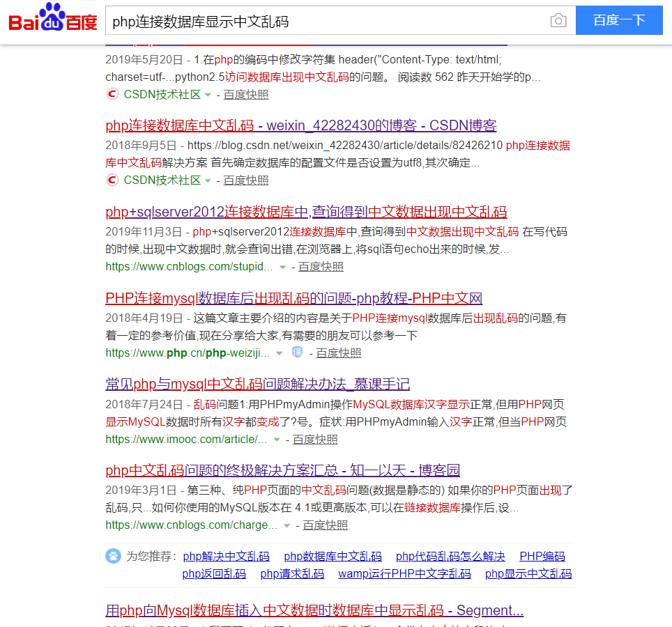
Task: Click the 2019年3月1日 result snippet text
Action: tap(339, 499)
